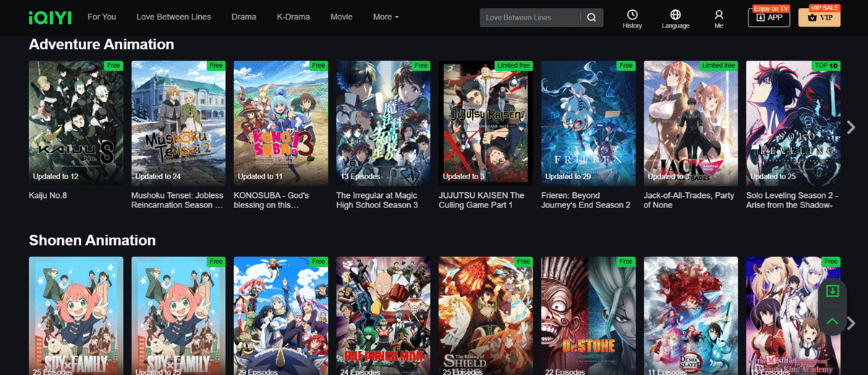
Task: Click 'Updated to 24' on Mushoku Tensei
Action: (x=158, y=176)
